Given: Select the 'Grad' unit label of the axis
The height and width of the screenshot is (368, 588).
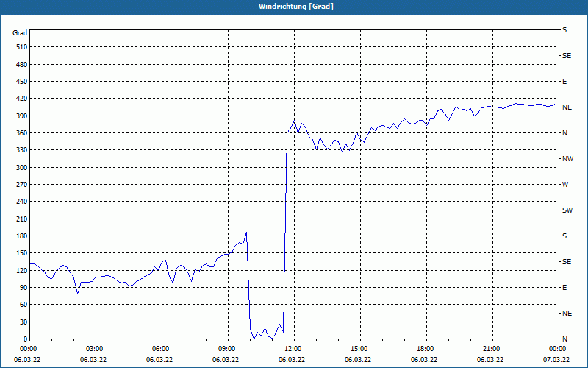Looking at the screenshot, I should point(20,33).
